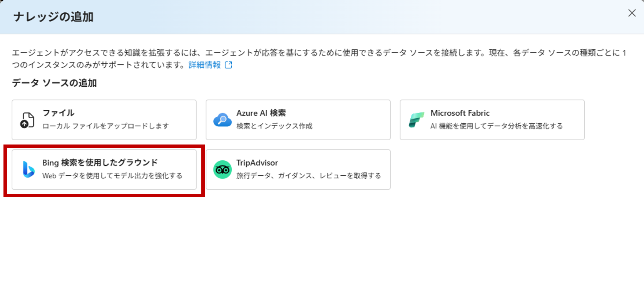Viewport: 644px width, 284px height.
Task: Click text ローカル ファイルをアップロードします
Action: 105,126
